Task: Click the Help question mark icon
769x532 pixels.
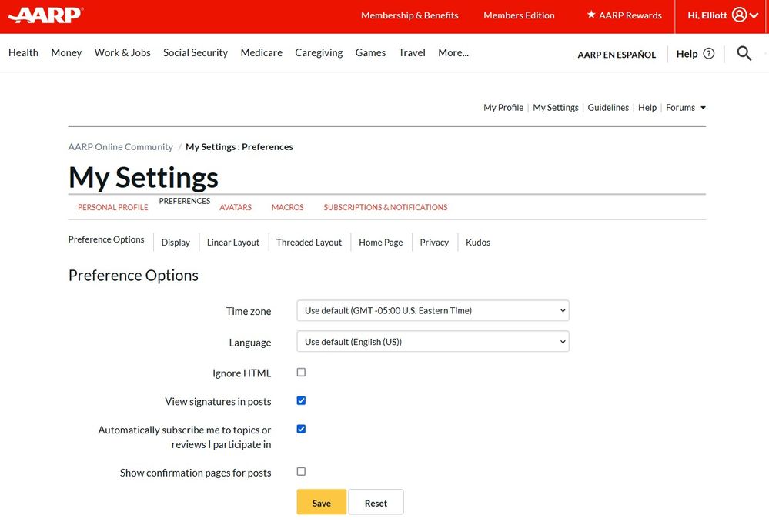Action: coord(709,54)
